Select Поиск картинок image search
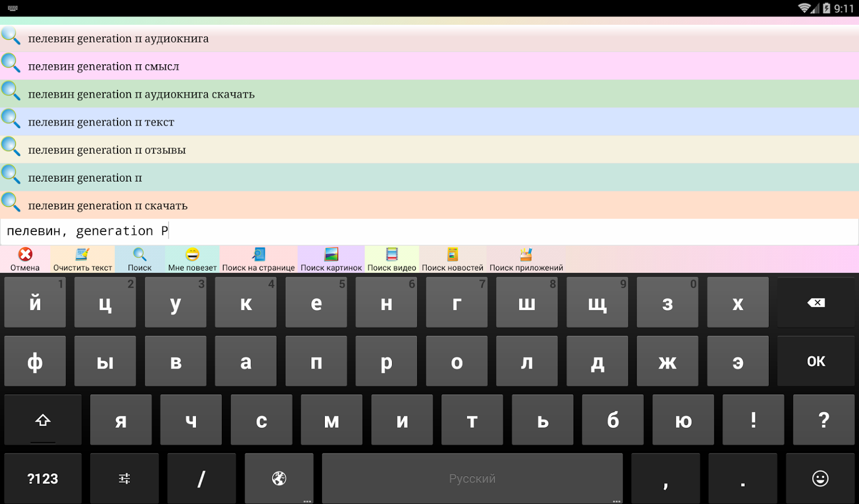The width and height of the screenshot is (859, 504). [x=331, y=255]
